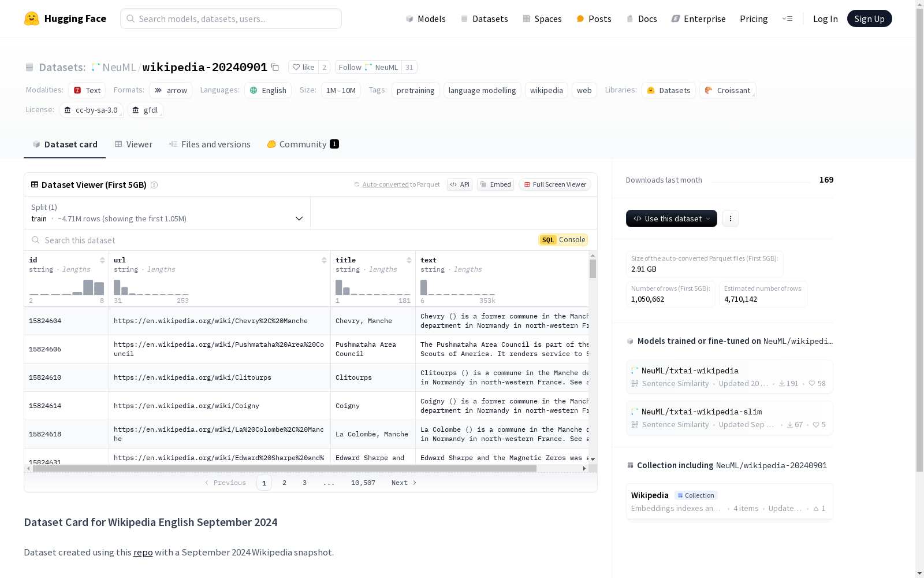Open Datasets in top navigation
This screenshot has width=924, height=578.
pyautogui.click(x=484, y=18)
